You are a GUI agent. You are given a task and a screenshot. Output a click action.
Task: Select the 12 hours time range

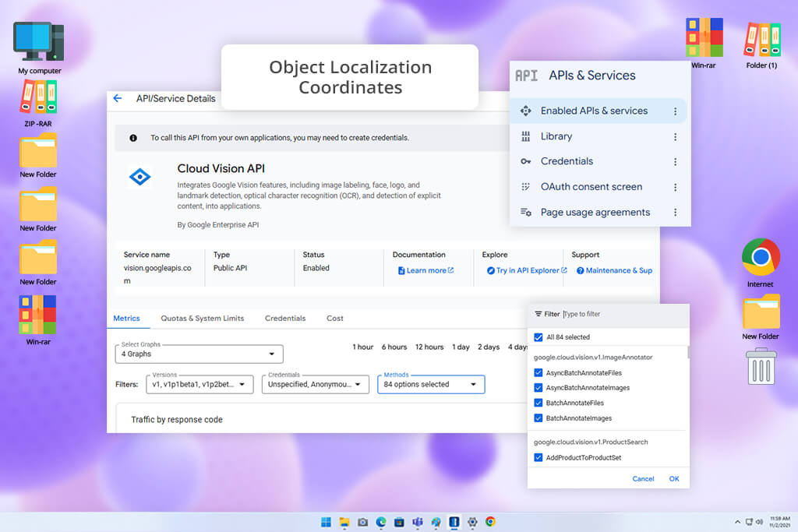[x=429, y=347]
